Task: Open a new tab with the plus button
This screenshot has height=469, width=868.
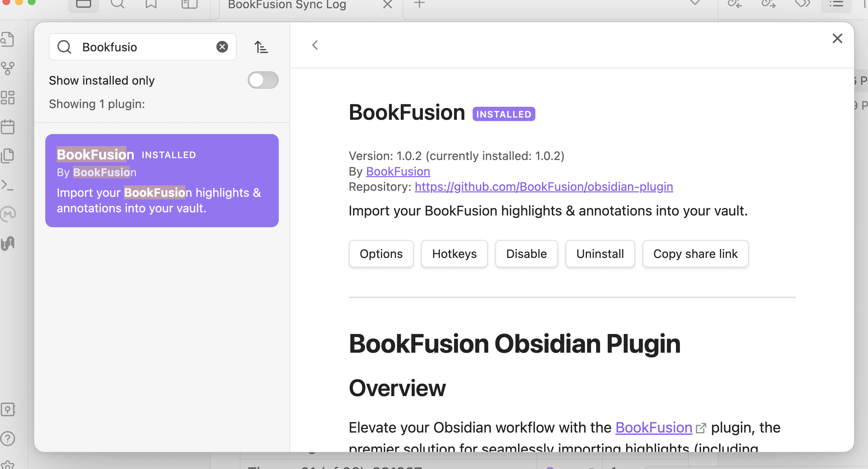Action: pyautogui.click(x=418, y=4)
